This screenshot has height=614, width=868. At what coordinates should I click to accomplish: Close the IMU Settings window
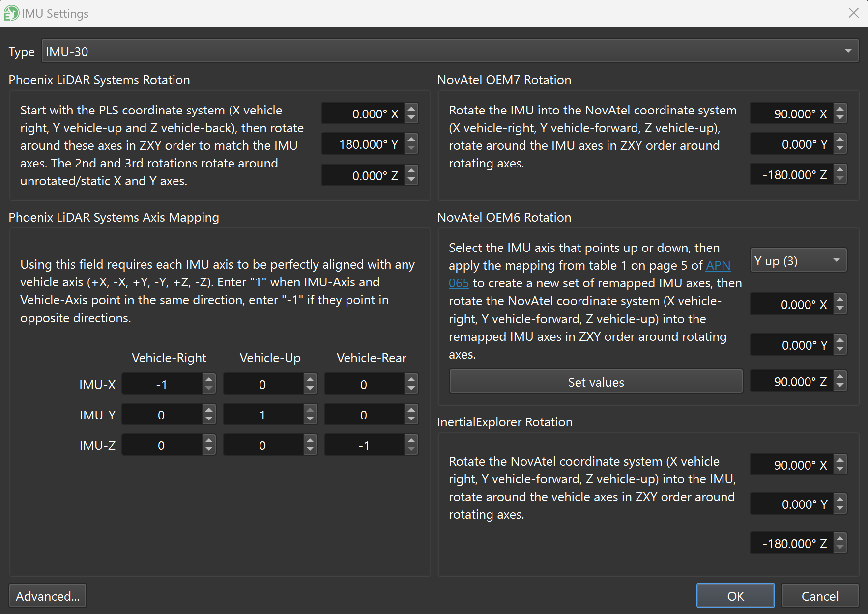pyautogui.click(x=854, y=13)
